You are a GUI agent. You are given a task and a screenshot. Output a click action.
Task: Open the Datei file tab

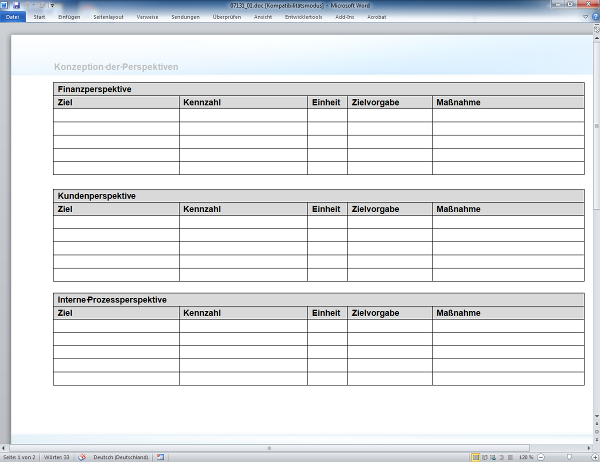pyautogui.click(x=13, y=17)
